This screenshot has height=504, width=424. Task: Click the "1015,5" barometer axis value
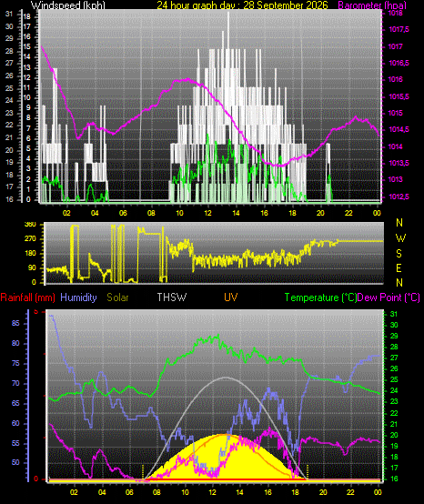click(399, 96)
